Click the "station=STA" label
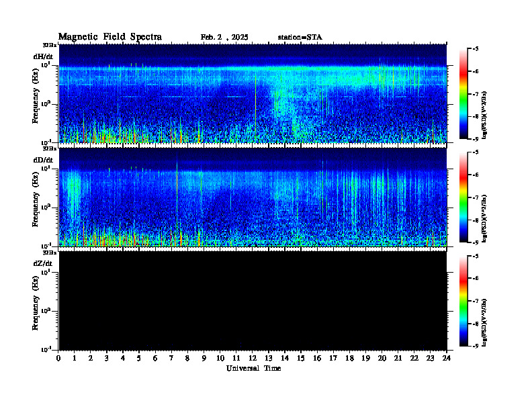Screen dimensions: 532x411 tap(300, 38)
